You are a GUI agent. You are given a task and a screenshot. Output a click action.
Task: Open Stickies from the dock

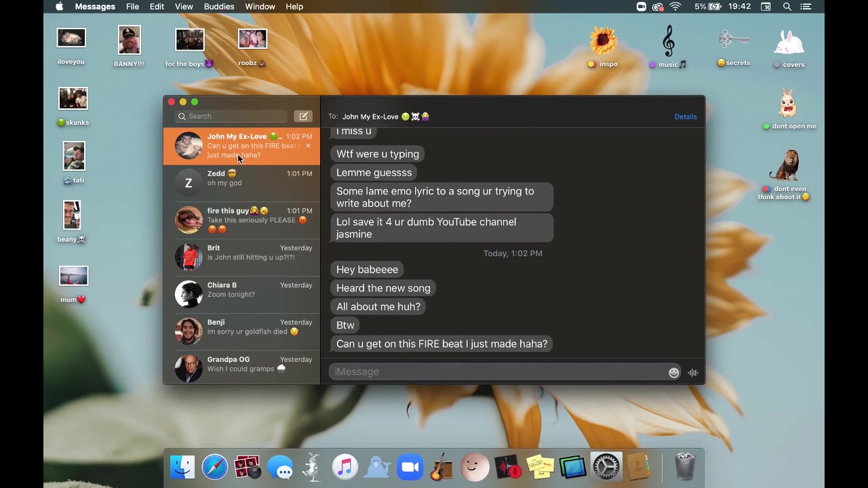(540, 467)
